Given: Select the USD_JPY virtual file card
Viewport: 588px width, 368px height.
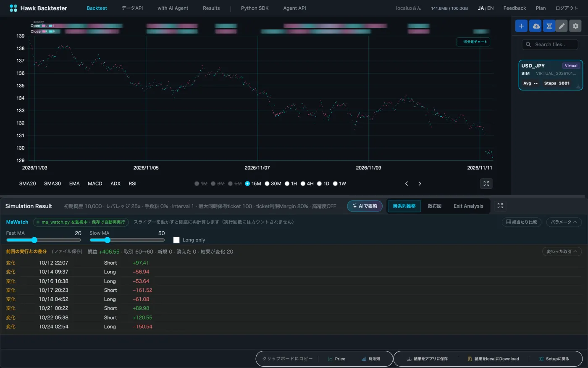Looking at the screenshot, I should tap(551, 75).
